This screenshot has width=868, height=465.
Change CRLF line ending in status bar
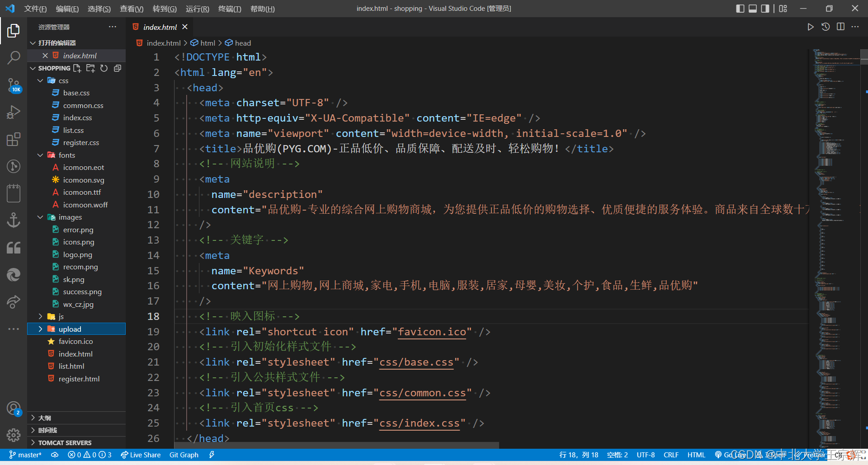coord(671,455)
